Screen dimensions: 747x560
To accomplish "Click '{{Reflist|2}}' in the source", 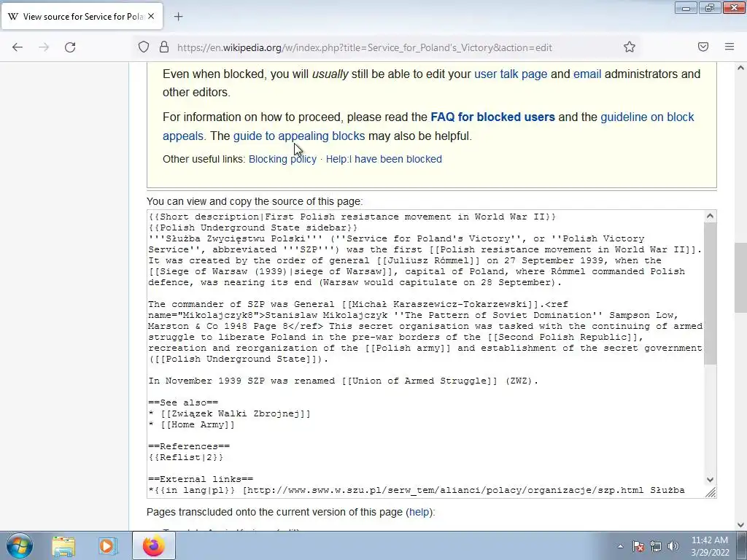I will click(x=186, y=458).
